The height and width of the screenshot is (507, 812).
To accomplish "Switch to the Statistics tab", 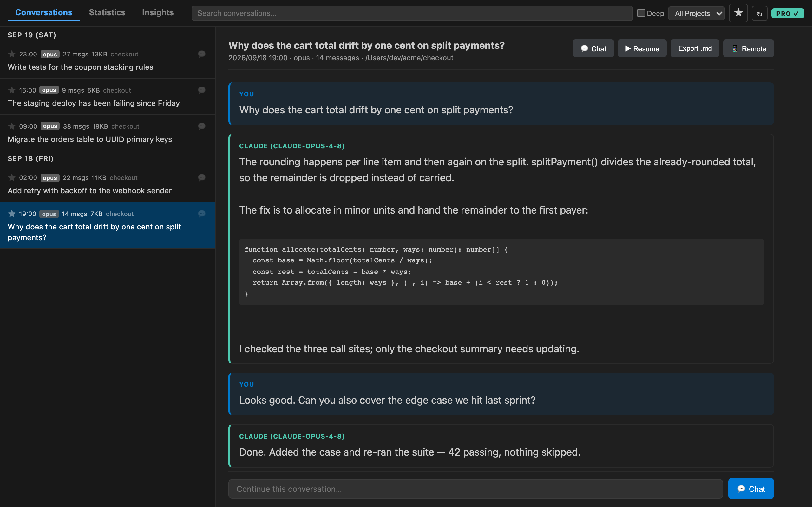I will point(107,12).
